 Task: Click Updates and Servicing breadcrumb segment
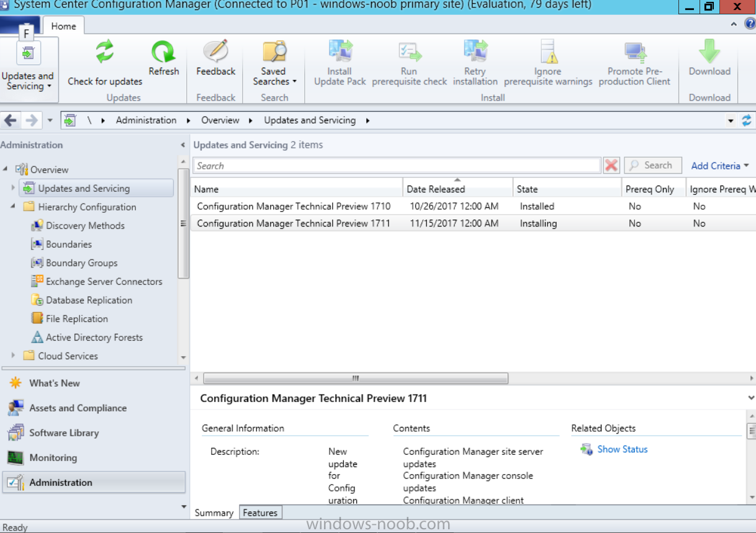click(310, 120)
